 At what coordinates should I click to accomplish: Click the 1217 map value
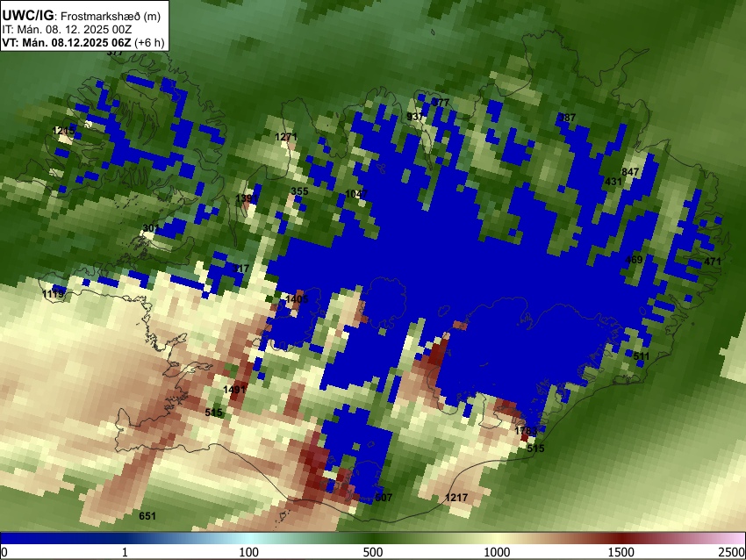point(456,498)
